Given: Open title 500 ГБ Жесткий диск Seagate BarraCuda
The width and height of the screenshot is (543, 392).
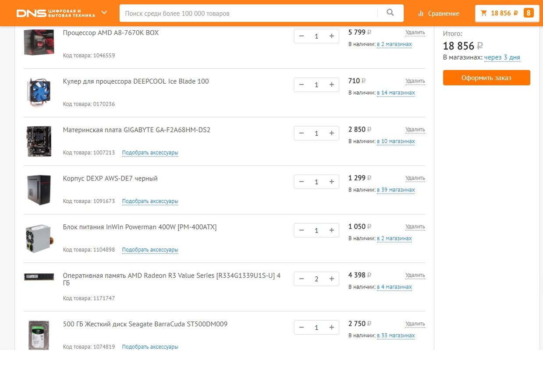Looking at the screenshot, I should click(145, 324).
